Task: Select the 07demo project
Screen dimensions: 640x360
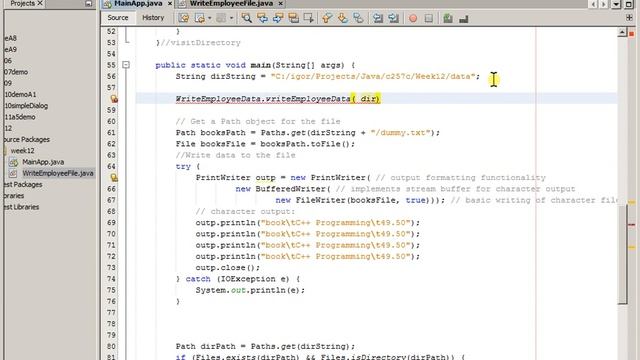Action: click(16, 72)
